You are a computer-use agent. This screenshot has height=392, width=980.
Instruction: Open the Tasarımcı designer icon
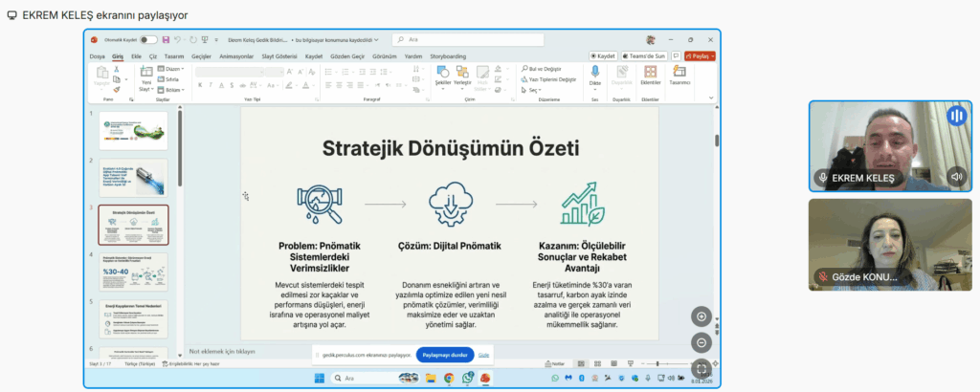coord(679,75)
